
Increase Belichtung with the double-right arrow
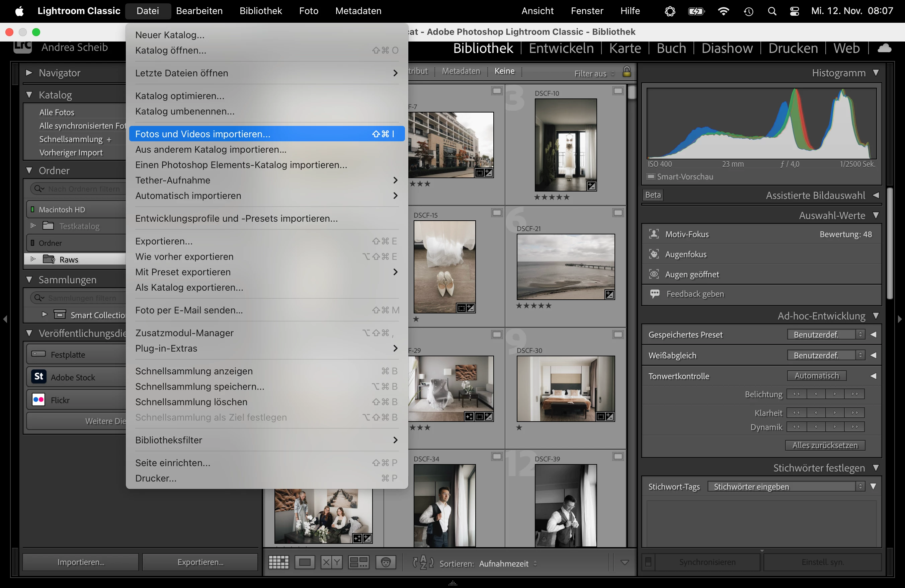(854, 394)
